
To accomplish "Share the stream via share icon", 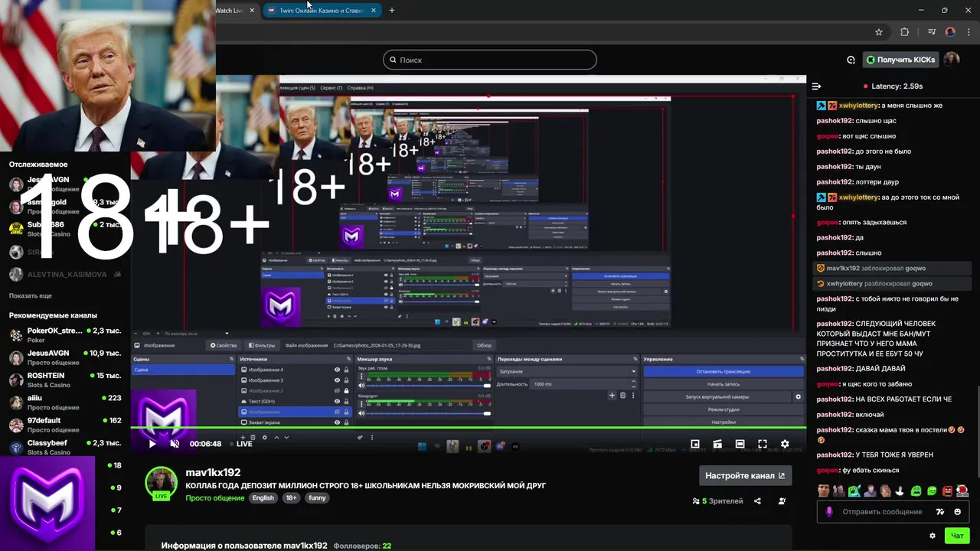I will click(757, 501).
